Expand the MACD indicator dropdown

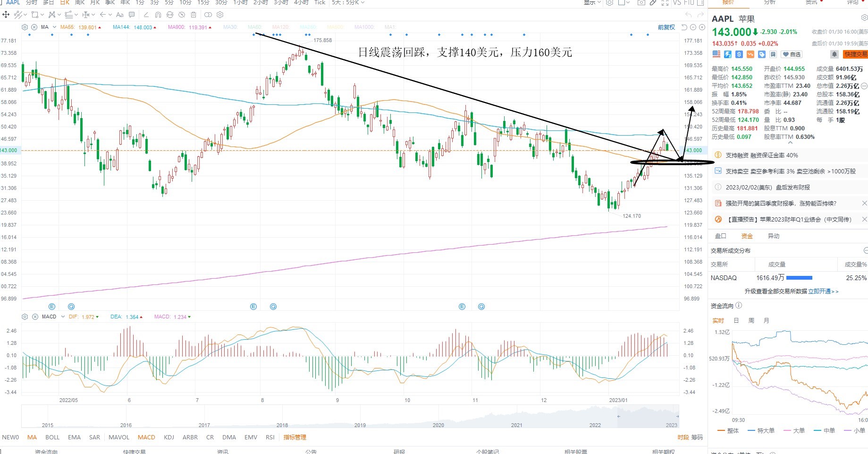[63, 317]
